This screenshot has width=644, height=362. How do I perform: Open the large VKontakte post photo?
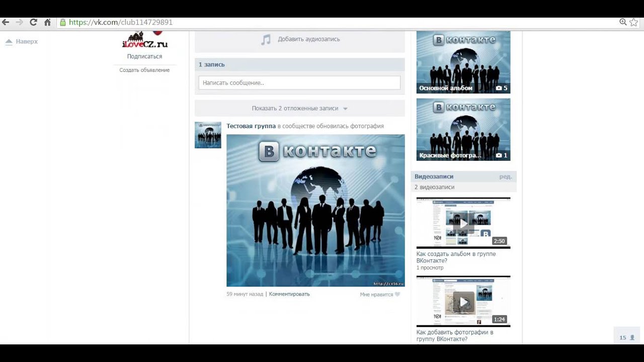[x=315, y=211]
